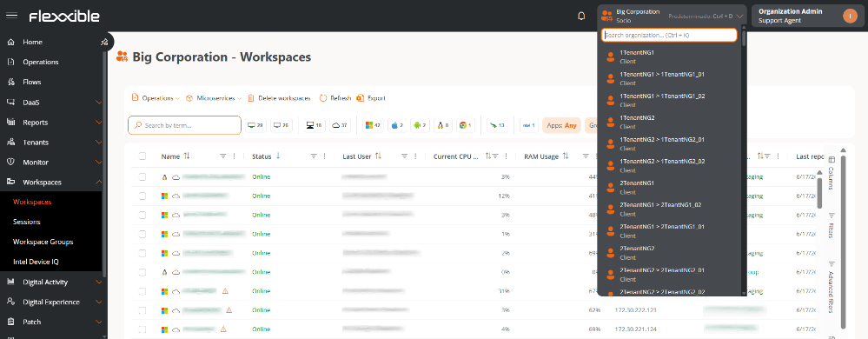Collapse the Big Corporation organization selector
Screen dimensions: 868x339
tap(739, 16)
